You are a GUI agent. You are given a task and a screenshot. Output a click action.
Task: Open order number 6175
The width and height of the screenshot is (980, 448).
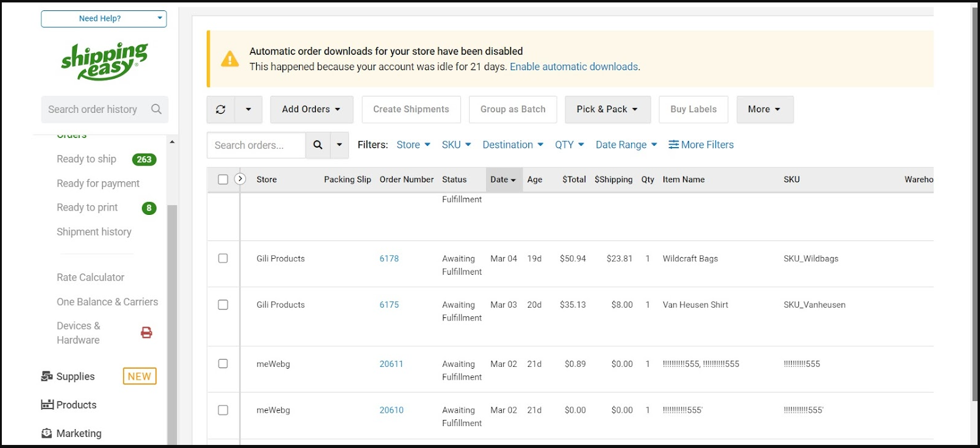[x=389, y=305]
